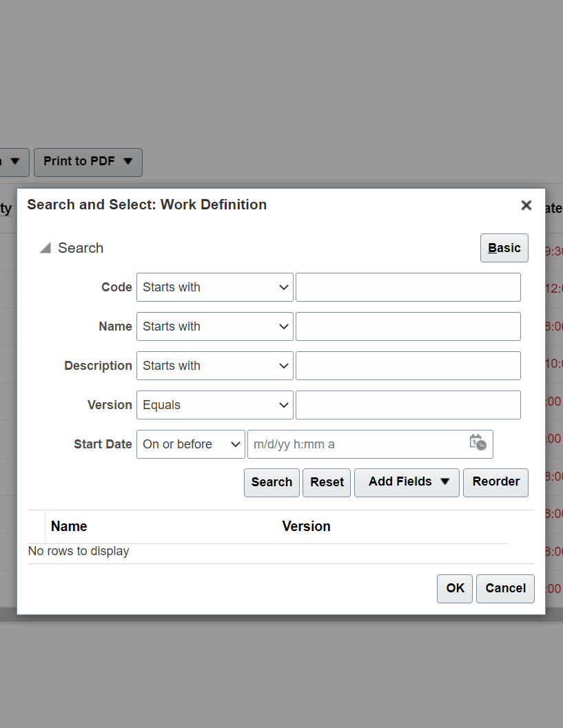Open the Start Date calendar picker icon

(478, 442)
